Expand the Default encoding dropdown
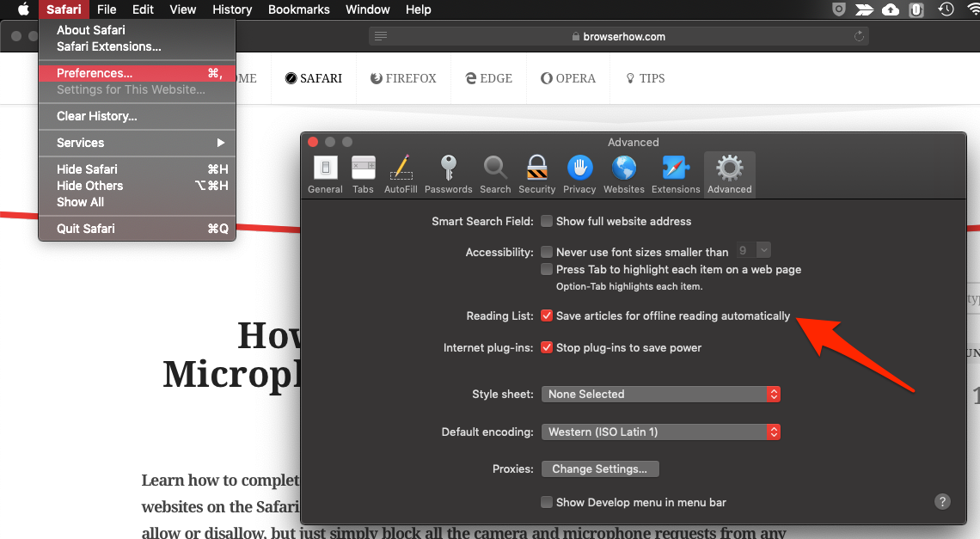Viewport: 980px width, 539px height. coord(660,432)
